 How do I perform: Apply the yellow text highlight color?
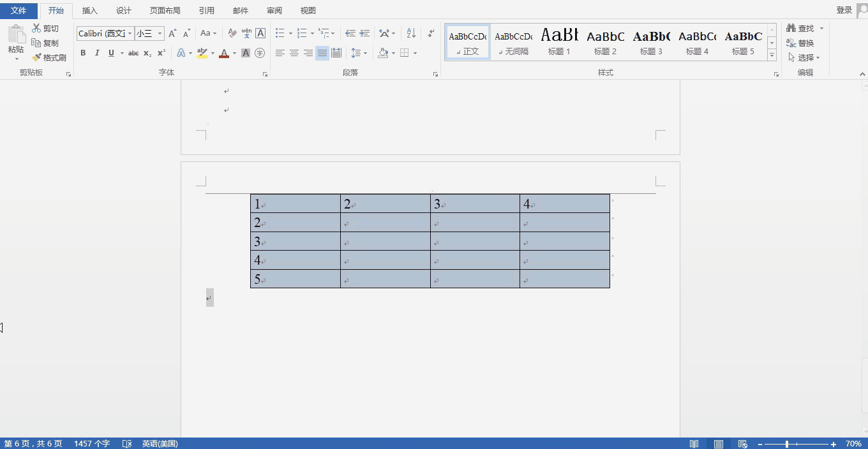pos(202,53)
